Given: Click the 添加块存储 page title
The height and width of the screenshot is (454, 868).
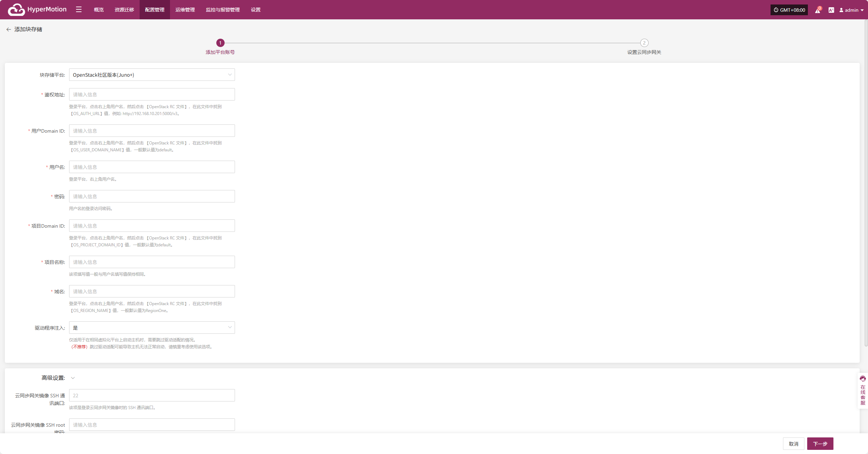Looking at the screenshot, I should (x=28, y=29).
